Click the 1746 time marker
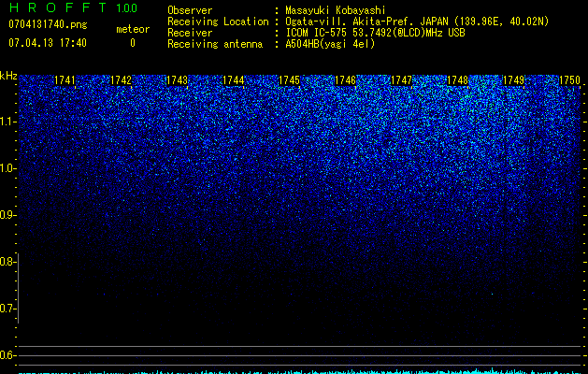 click(345, 80)
